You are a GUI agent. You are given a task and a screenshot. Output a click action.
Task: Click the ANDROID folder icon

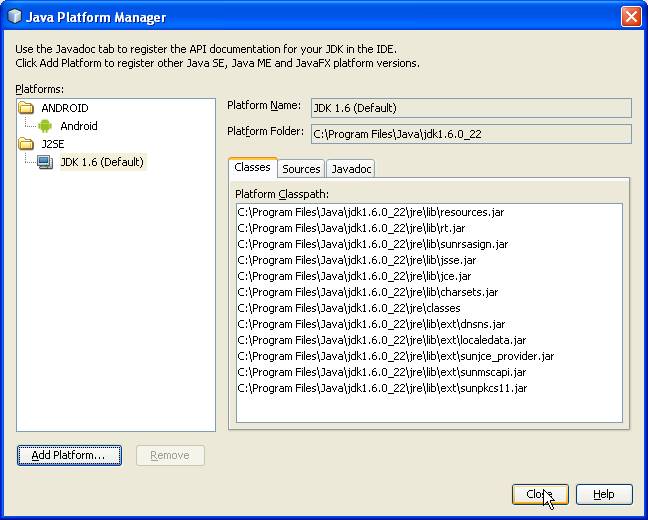26,108
